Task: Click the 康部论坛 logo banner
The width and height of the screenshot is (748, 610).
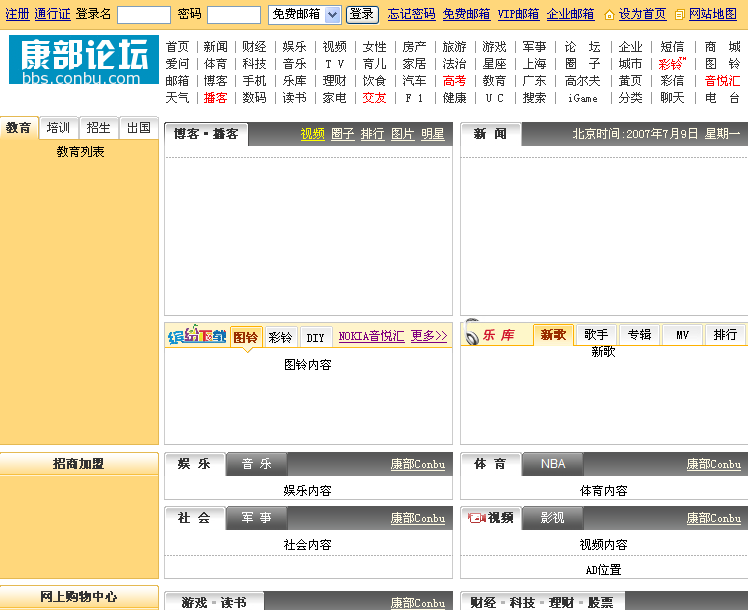Action: [x=84, y=60]
